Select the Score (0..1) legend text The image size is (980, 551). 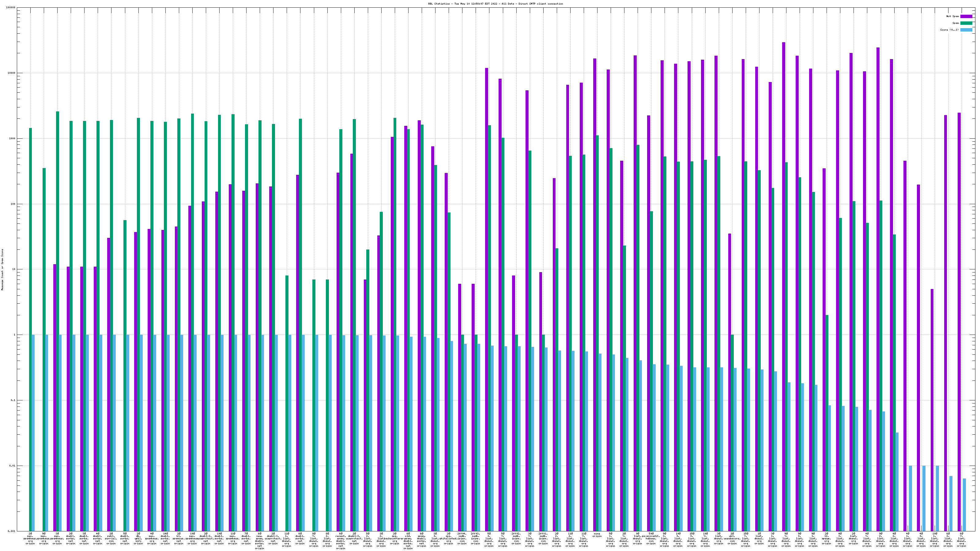(949, 30)
